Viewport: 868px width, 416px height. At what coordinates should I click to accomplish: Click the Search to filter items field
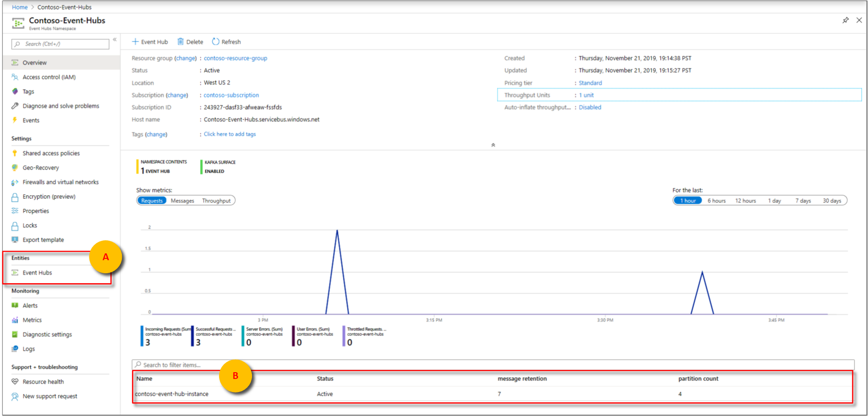point(492,365)
